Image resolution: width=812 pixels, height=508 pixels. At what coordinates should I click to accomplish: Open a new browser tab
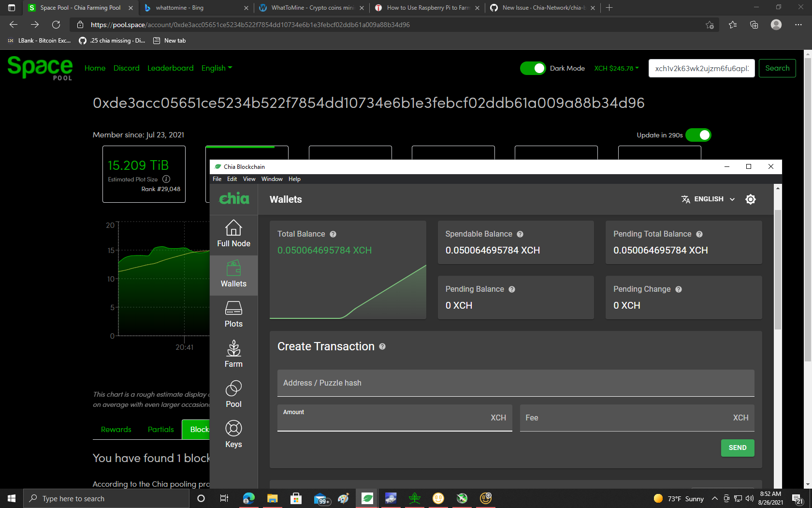pos(609,8)
